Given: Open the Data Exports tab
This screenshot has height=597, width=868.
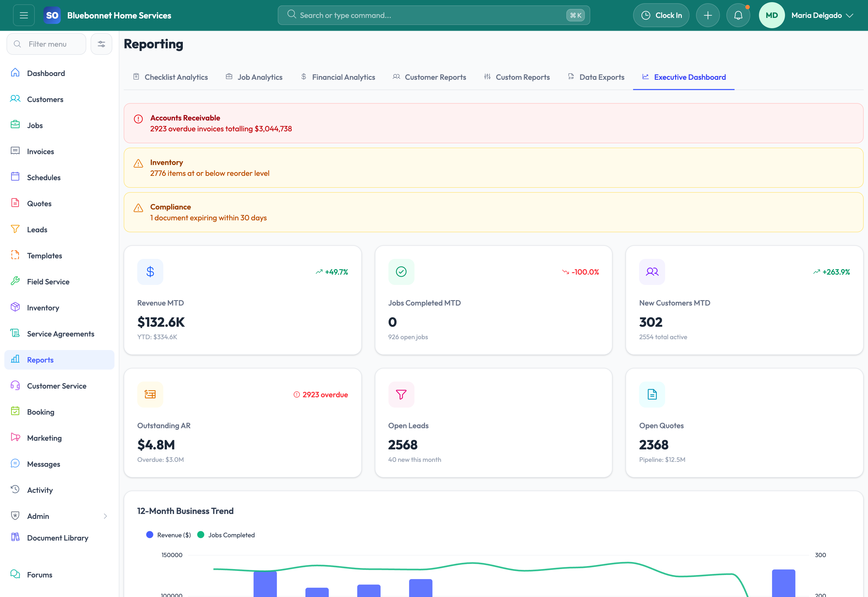Looking at the screenshot, I should point(596,77).
